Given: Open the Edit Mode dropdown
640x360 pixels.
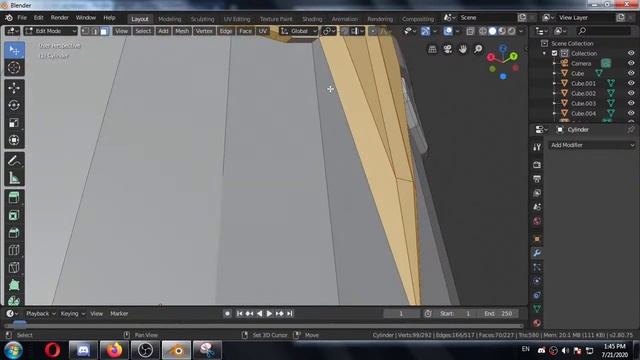Looking at the screenshot, I should pos(50,31).
